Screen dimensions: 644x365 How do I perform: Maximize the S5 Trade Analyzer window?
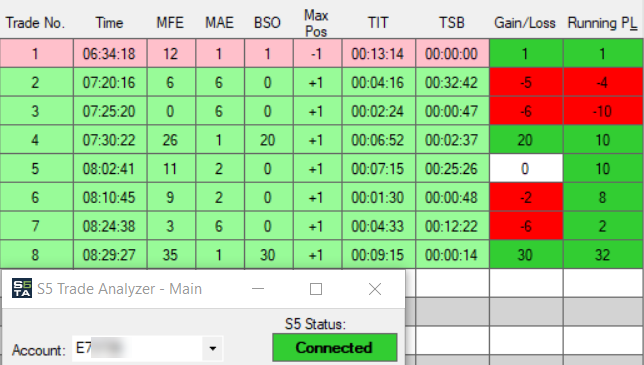[x=315, y=289]
